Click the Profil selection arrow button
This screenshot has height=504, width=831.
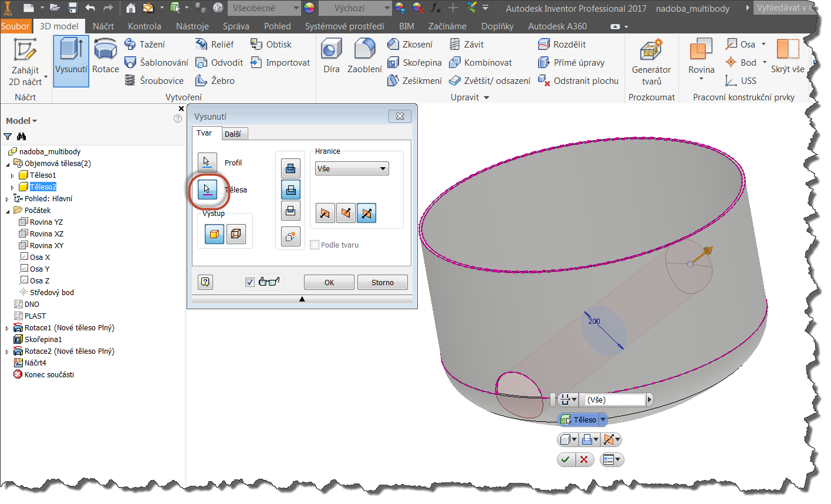(x=207, y=162)
